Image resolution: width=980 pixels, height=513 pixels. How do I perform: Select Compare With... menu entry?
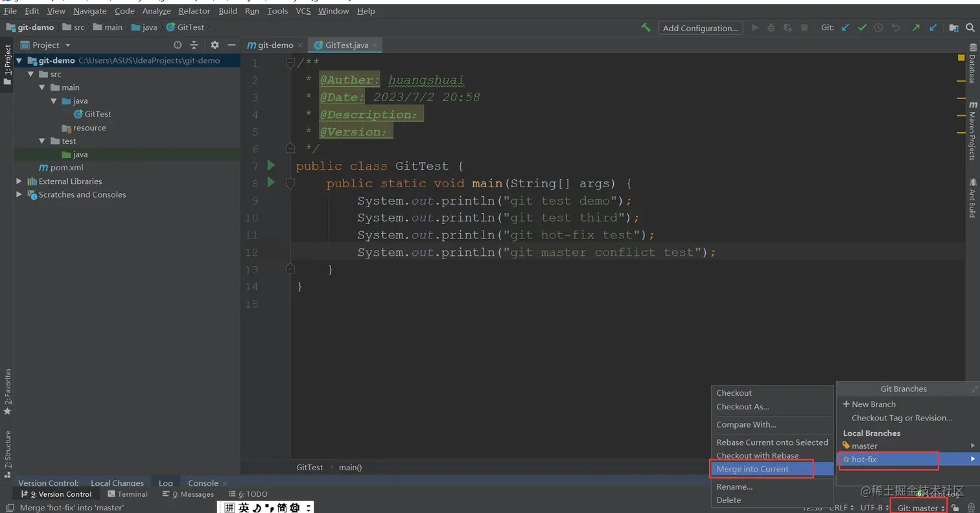click(x=772, y=425)
